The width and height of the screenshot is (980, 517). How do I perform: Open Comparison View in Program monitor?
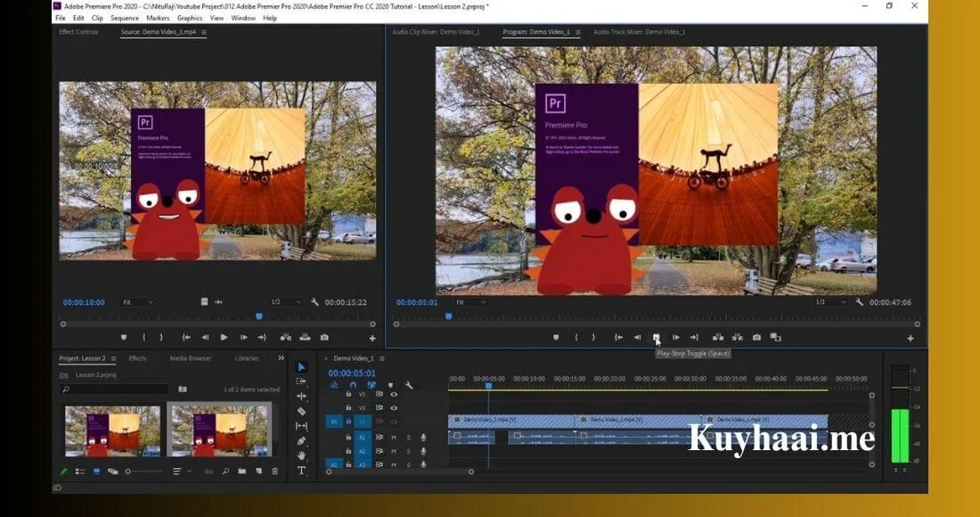coord(776,338)
